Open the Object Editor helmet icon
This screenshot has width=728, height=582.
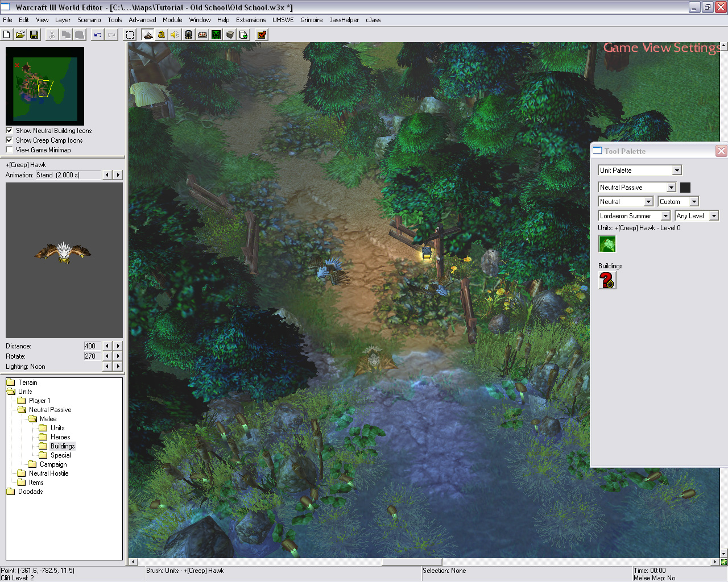tap(189, 35)
